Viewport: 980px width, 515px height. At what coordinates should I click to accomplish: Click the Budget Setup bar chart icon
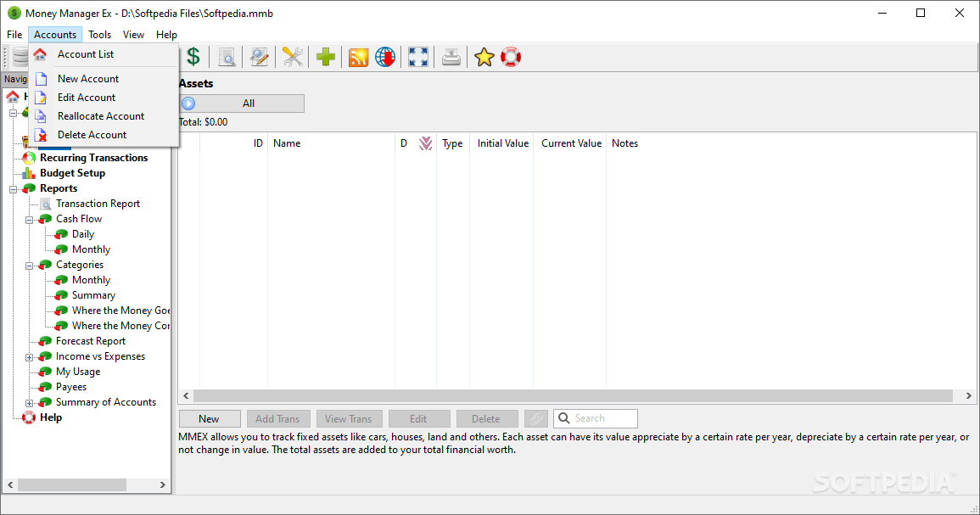[x=29, y=173]
